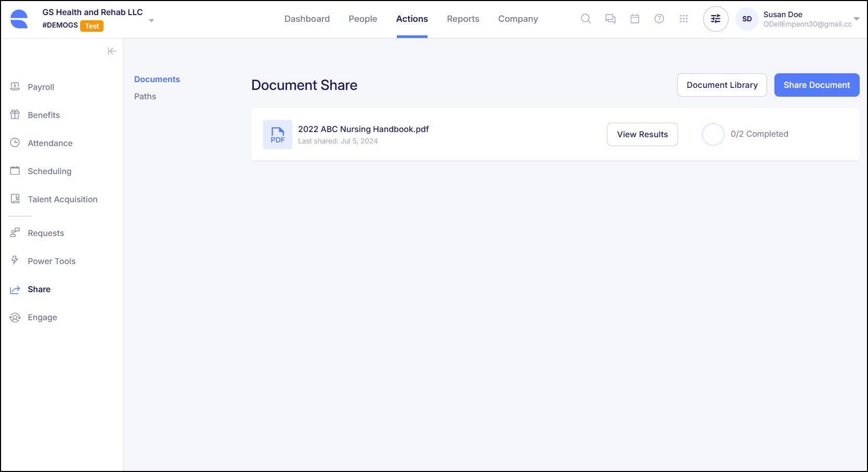This screenshot has height=472, width=868.
Task: Select Payroll in the sidebar
Action: [41, 87]
